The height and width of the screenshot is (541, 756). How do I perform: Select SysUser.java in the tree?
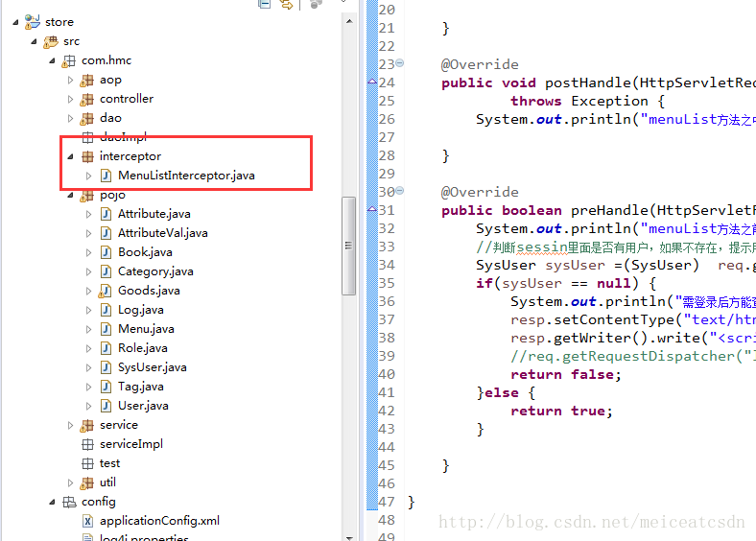pos(152,367)
